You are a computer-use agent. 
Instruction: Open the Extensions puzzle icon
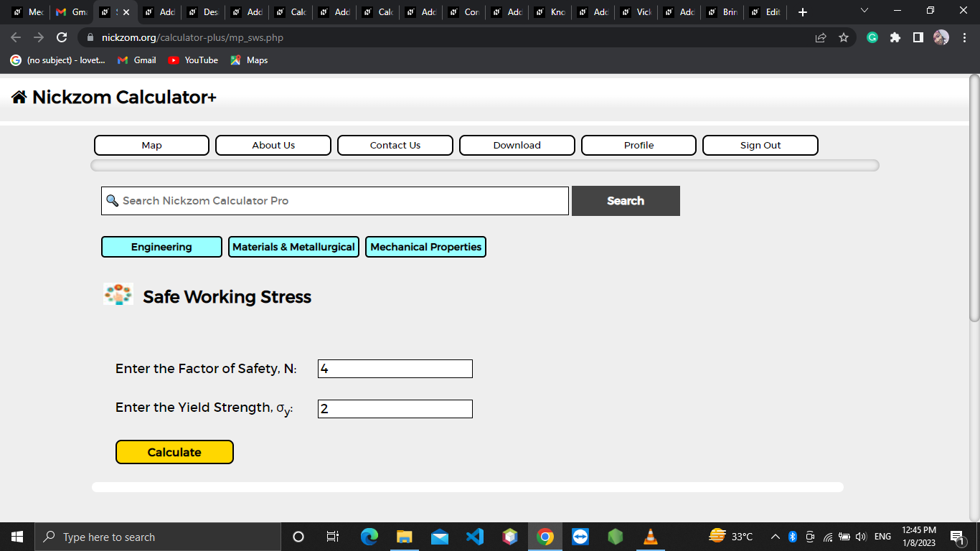tap(895, 37)
